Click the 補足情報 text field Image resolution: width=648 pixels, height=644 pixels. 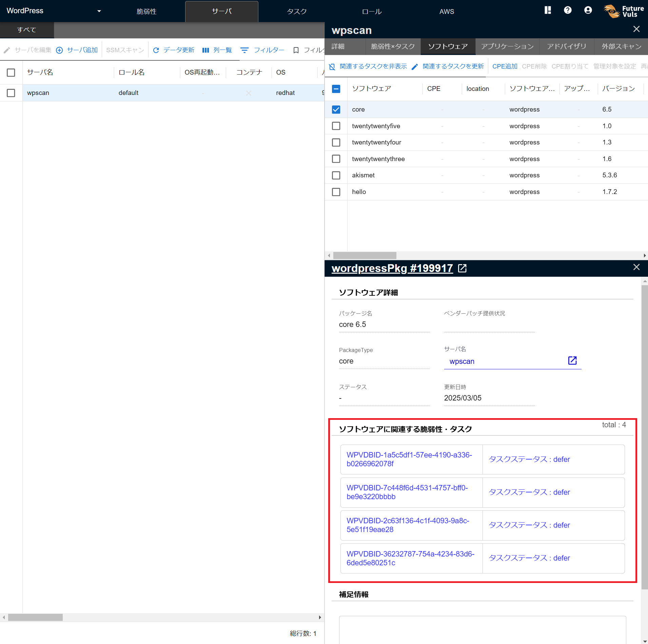coord(482,629)
